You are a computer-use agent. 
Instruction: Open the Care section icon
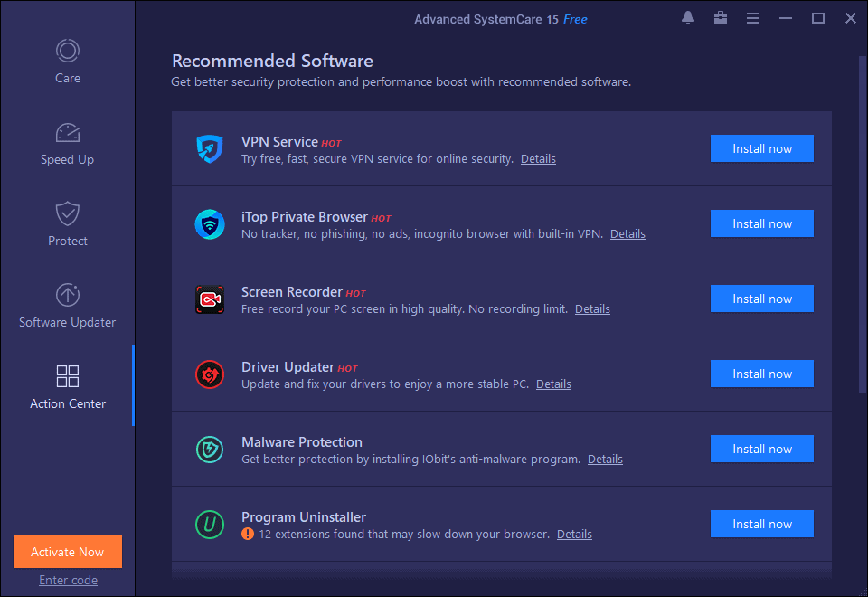click(68, 51)
